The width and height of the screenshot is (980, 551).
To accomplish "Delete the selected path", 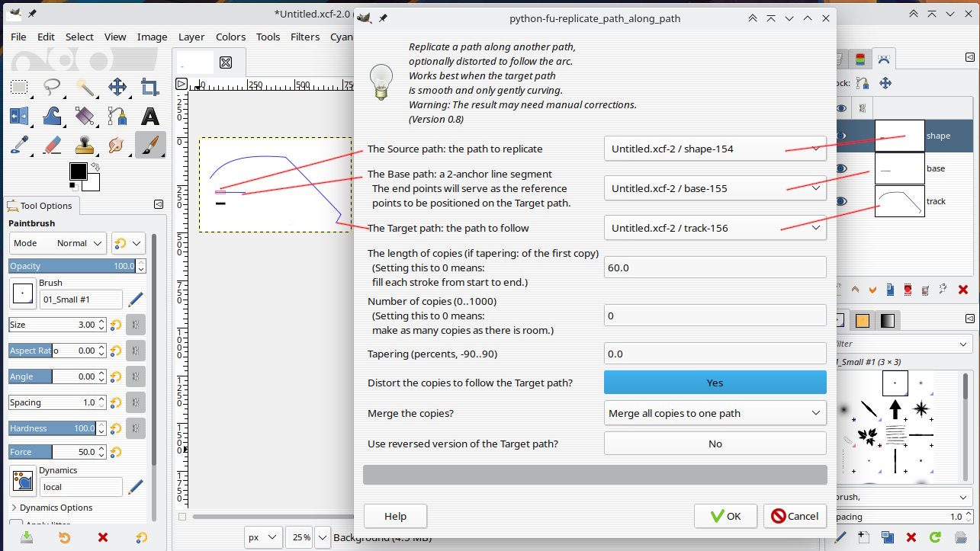I will 962,290.
